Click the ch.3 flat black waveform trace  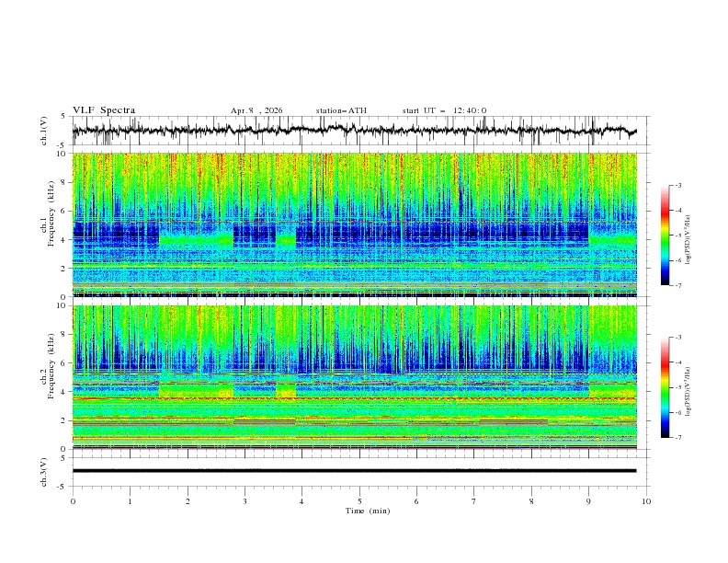[354, 471]
